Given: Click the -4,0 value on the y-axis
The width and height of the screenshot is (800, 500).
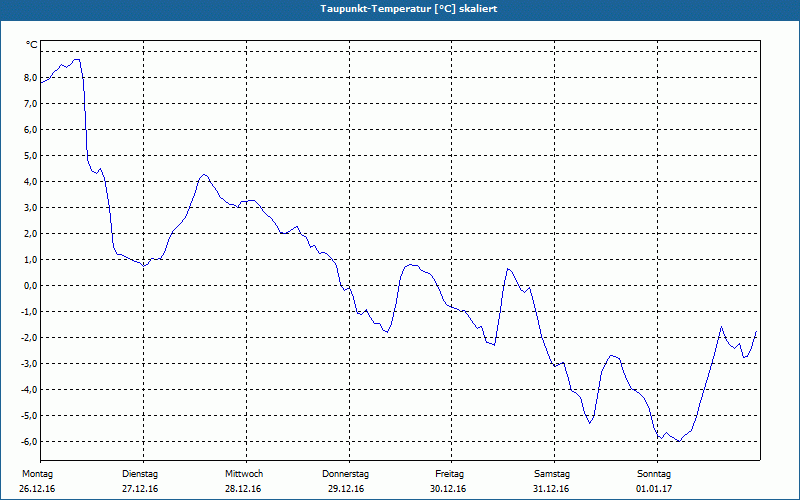Looking at the screenshot, I should pyautogui.click(x=29, y=390).
